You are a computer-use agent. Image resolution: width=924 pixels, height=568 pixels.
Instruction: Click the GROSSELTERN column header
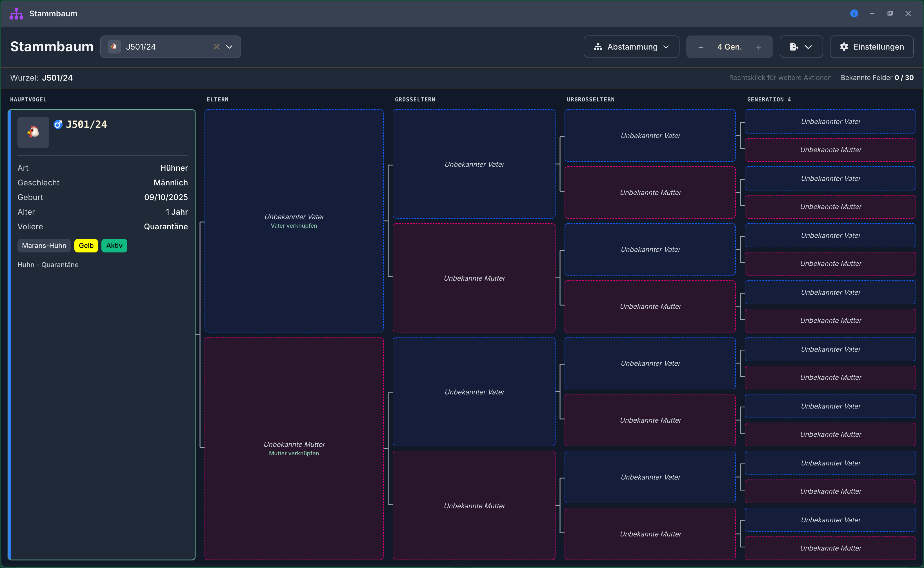[415, 99]
